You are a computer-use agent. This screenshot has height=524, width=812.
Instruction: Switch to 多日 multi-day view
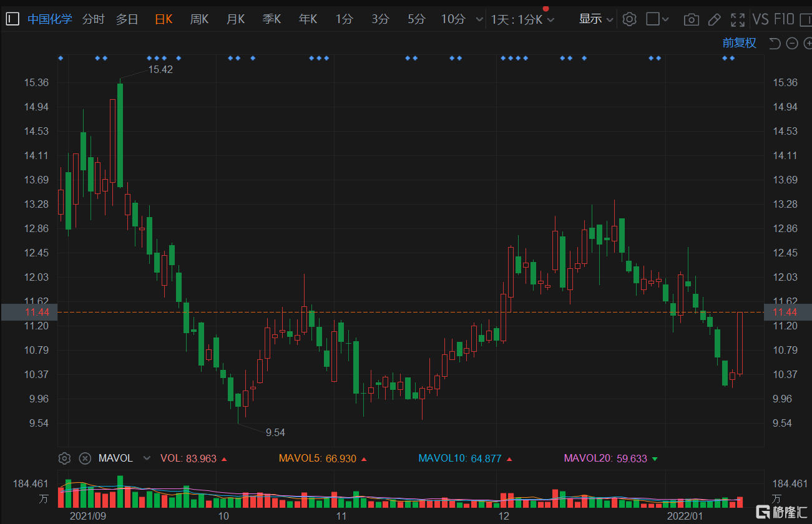click(127, 19)
